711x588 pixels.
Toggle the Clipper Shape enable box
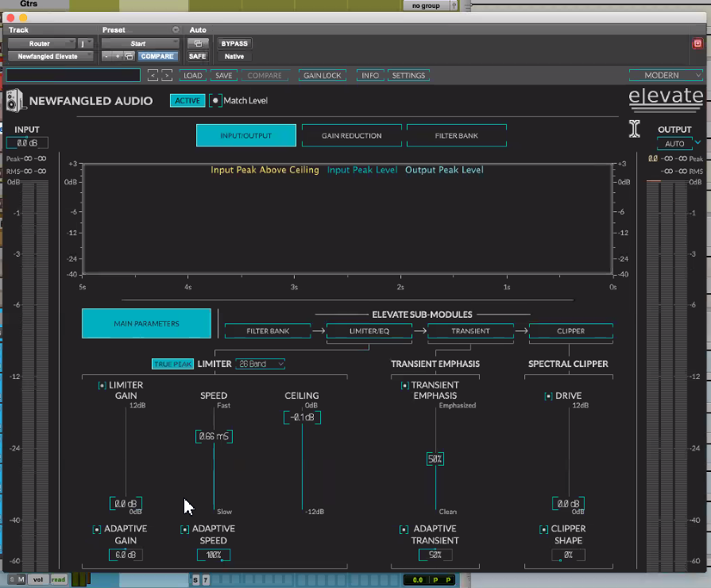543,529
